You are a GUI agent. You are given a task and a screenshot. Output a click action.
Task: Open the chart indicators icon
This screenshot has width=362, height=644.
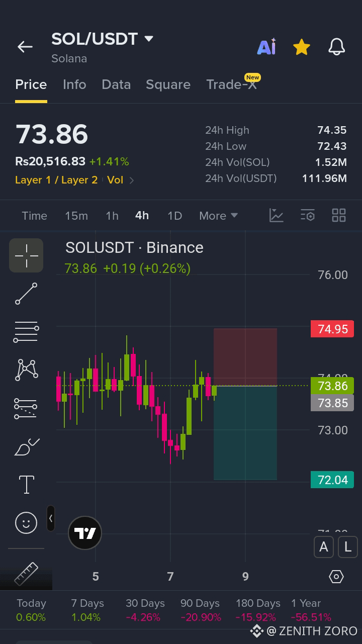[277, 215]
